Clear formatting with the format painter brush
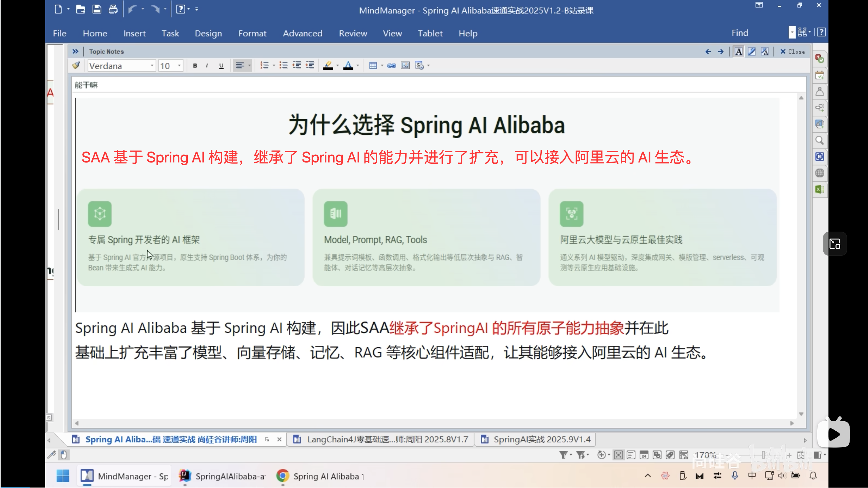Screen dimensions: 868x488 click(x=76, y=66)
